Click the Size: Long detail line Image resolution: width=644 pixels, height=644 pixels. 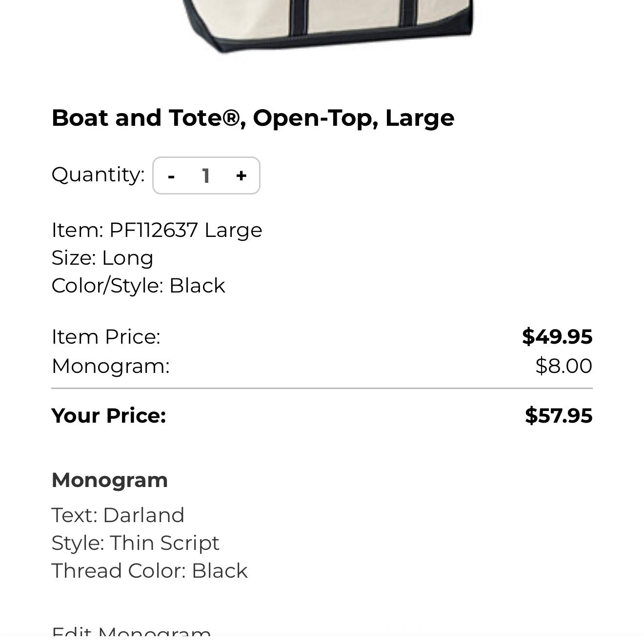[x=102, y=258]
